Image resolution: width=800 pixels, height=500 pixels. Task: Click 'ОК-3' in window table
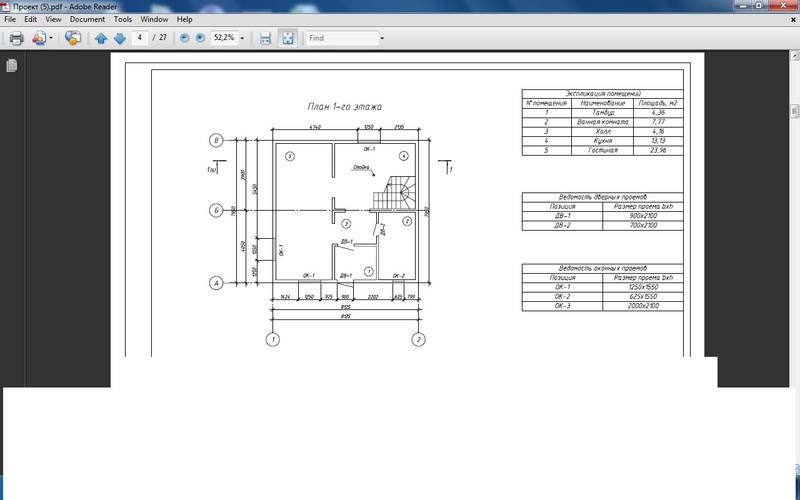coord(562,306)
